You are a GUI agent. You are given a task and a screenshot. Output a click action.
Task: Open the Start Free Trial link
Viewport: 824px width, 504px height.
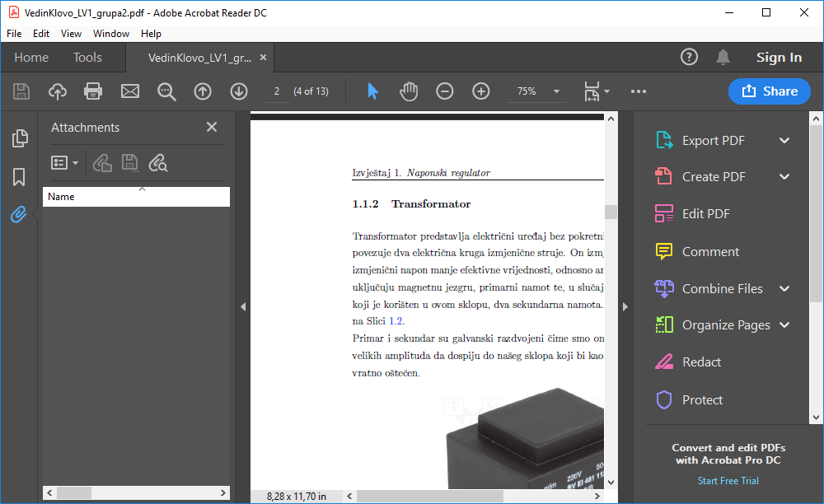[728, 480]
